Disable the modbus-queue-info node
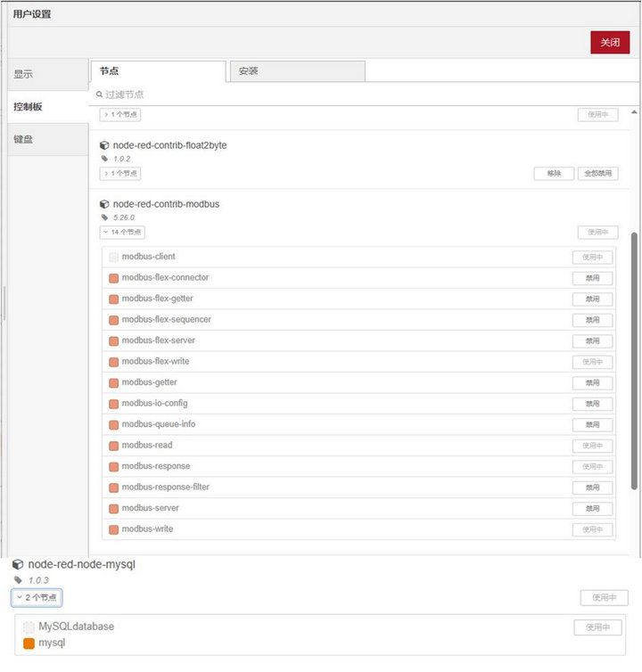The height and width of the screenshot is (672, 642). click(592, 425)
